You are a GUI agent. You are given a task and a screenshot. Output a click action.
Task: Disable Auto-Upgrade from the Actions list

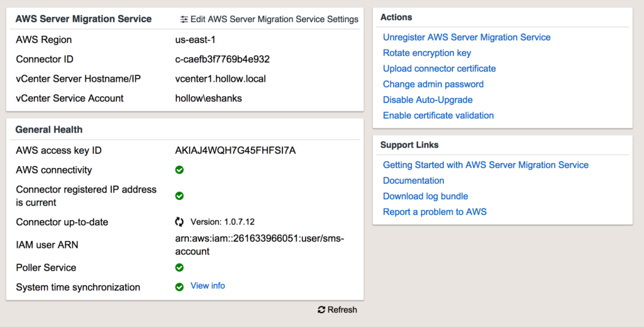[x=427, y=100]
